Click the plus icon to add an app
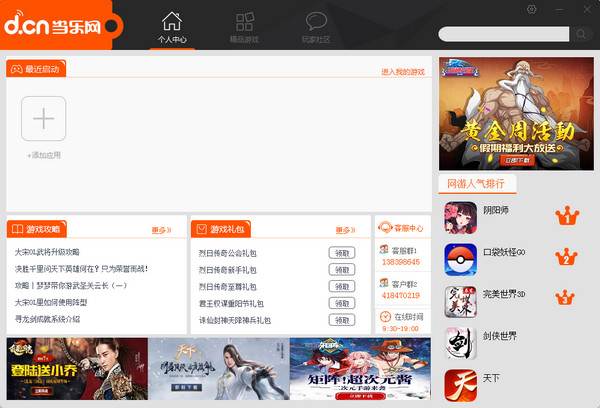The width and height of the screenshot is (600, 408). coord(43,119)
